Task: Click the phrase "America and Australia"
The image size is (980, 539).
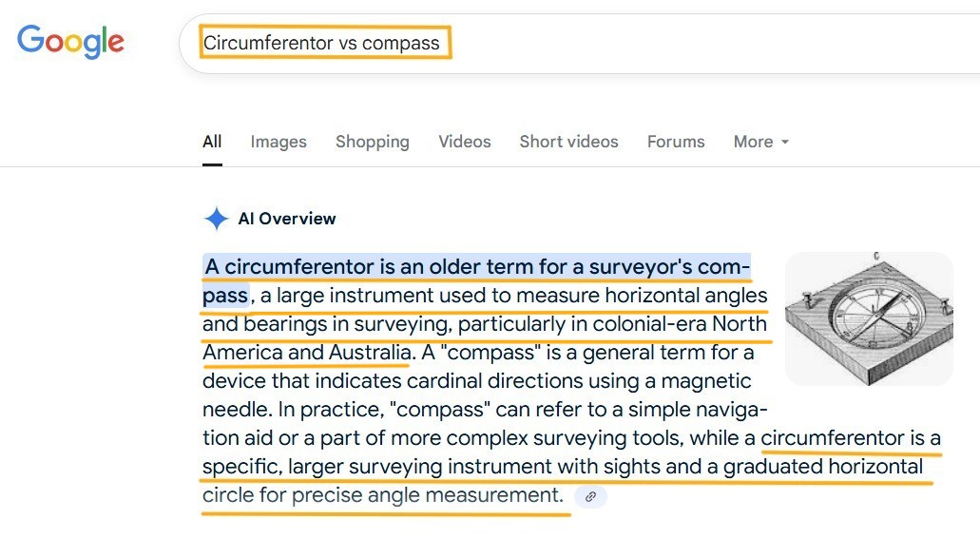Action: (x=306, y=353)
